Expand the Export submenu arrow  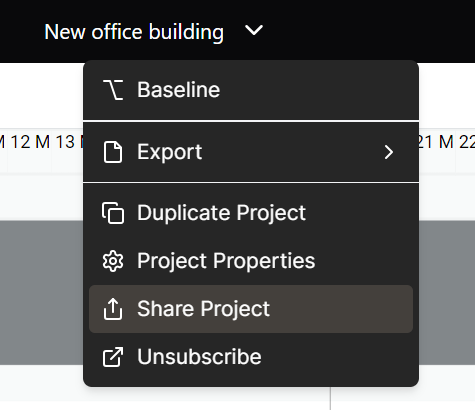[x=389, y=152]
